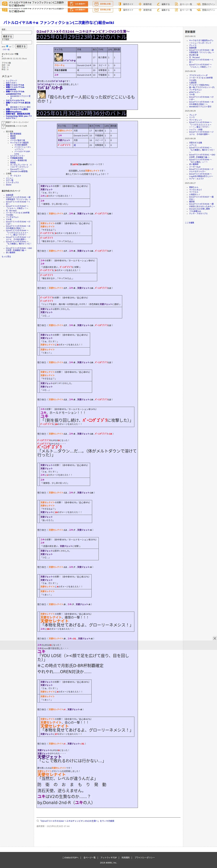Open the wiki内検索 link for this page title
Image resolution: width=217 pixels, height=868 pixels.
tap(77, 821)
